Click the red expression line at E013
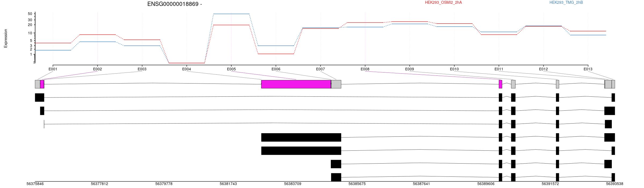Screen dimensions: 644x188 [588, 31]
